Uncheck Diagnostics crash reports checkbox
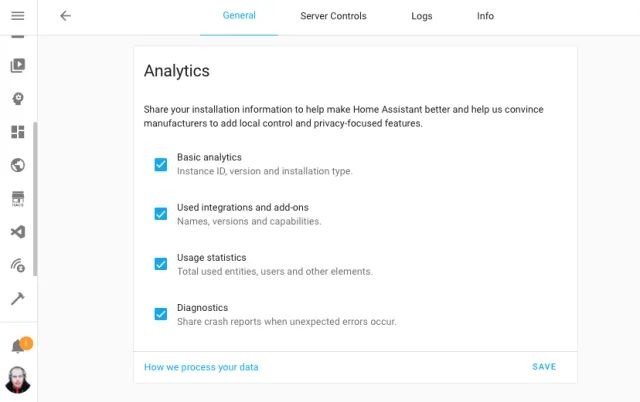Image resolution: width=640 pixels, height=402 pixels. point(160,314)
